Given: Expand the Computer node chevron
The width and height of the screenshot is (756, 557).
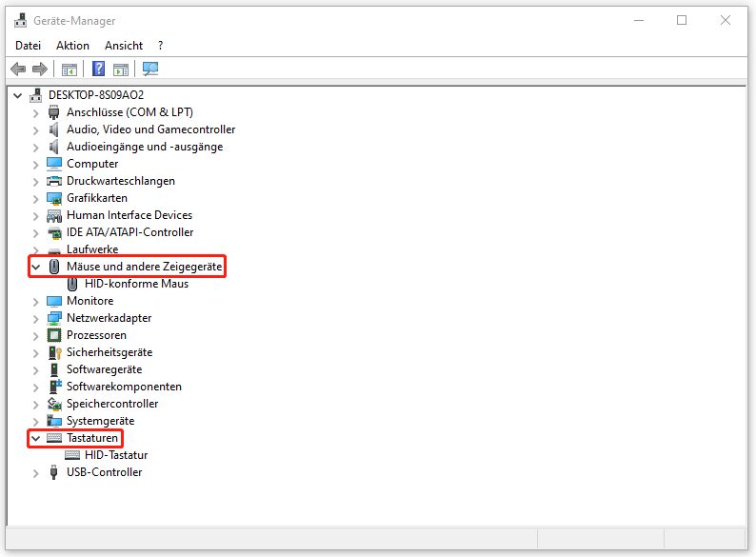Looking at the screenshot, I should (35, 165).
